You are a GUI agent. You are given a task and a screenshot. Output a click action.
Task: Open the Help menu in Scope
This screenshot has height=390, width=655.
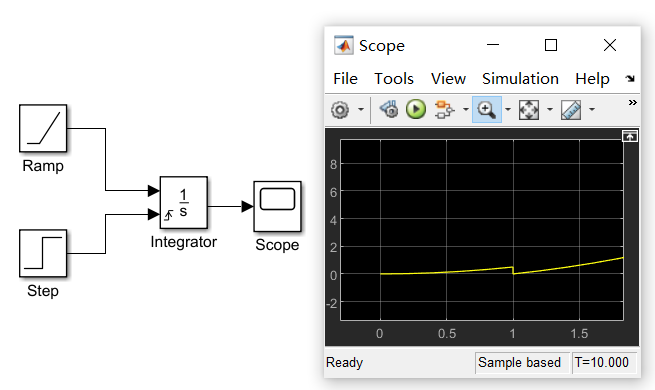(x=592, y=79)
